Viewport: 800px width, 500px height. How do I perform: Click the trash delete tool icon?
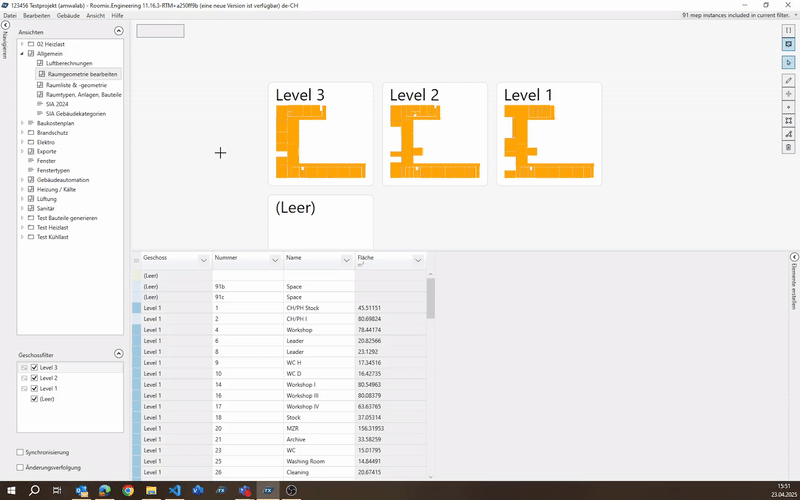[789, 147]
